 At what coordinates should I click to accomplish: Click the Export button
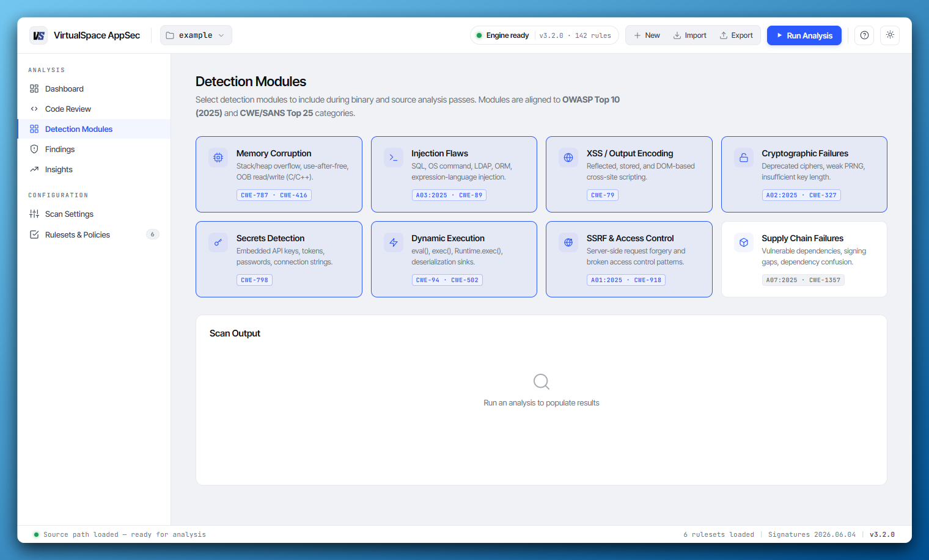(x=736, y=35)
